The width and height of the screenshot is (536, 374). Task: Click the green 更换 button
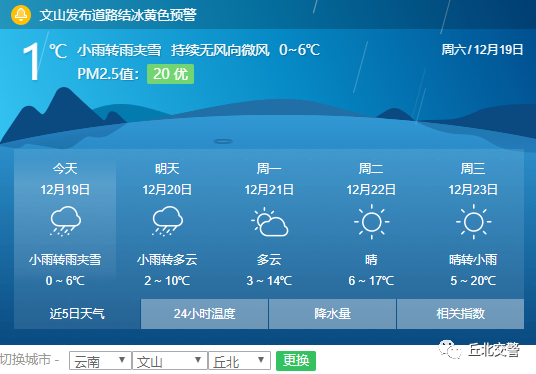tap(296, 361)
